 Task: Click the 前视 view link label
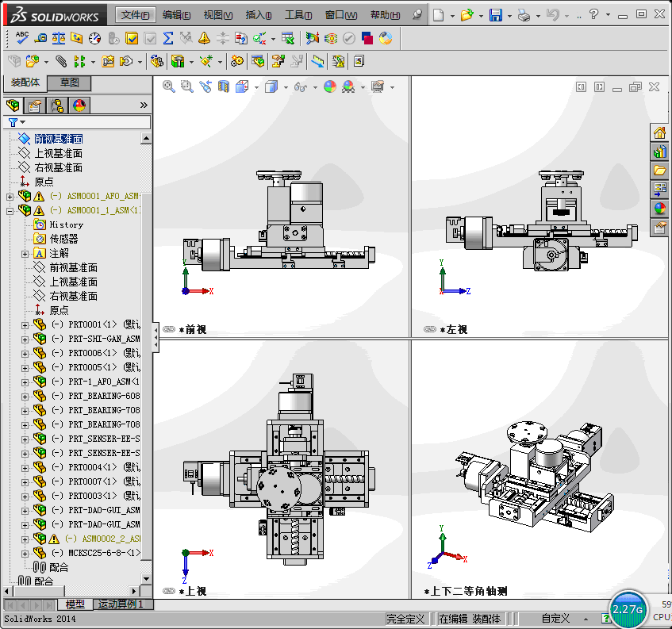point(194,329)
